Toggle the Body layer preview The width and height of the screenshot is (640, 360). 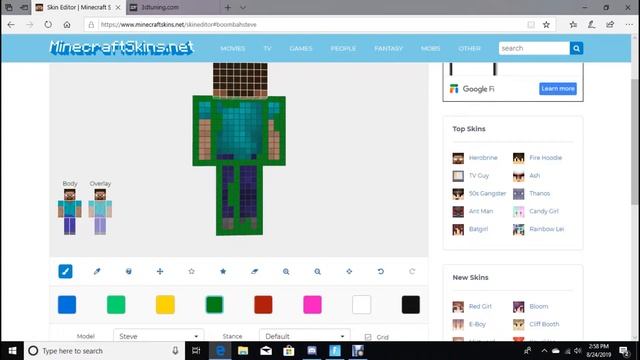tap(69, 211)
